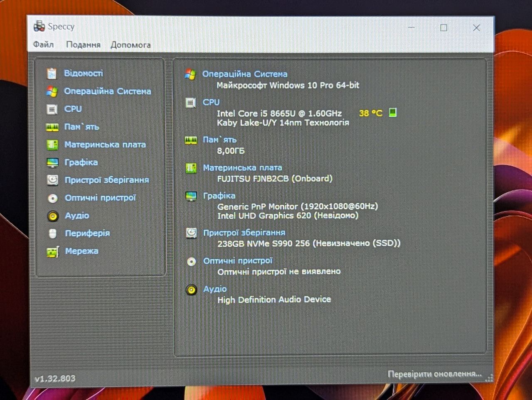Screen dimensions: 532x400
Task: Click the CPU icon in summary panel
Action: [191, 103]
